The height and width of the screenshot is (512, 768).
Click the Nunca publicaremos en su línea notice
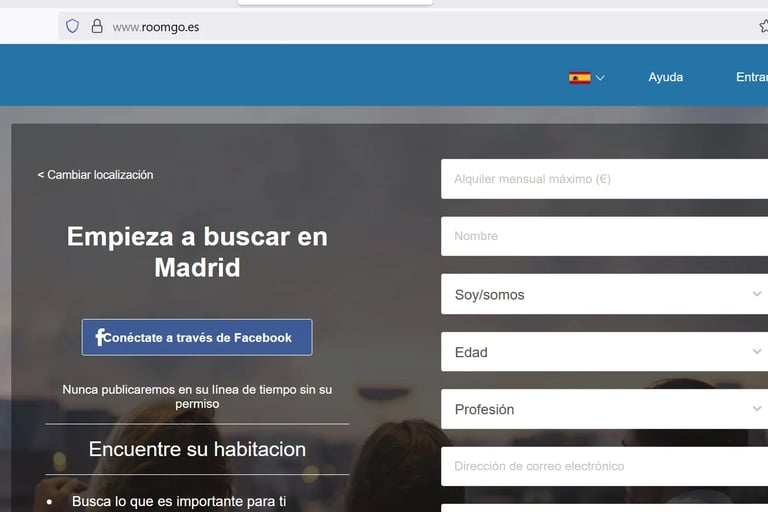[x=197, y=396]
